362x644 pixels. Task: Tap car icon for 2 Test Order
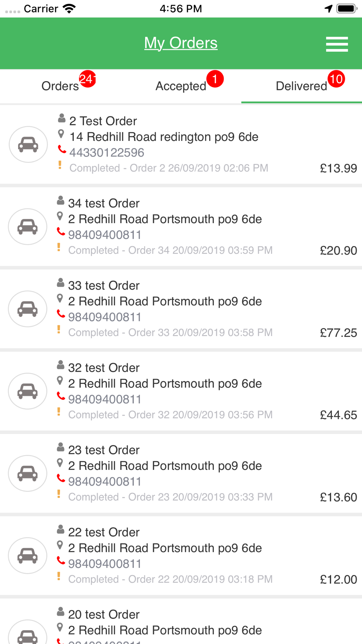(28, 144)
